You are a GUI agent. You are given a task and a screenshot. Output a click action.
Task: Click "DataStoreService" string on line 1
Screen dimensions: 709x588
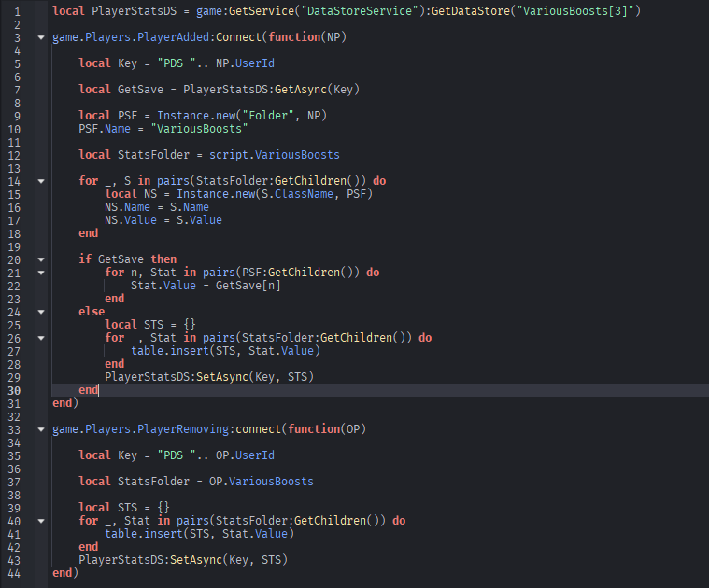(x=360, y=11)
